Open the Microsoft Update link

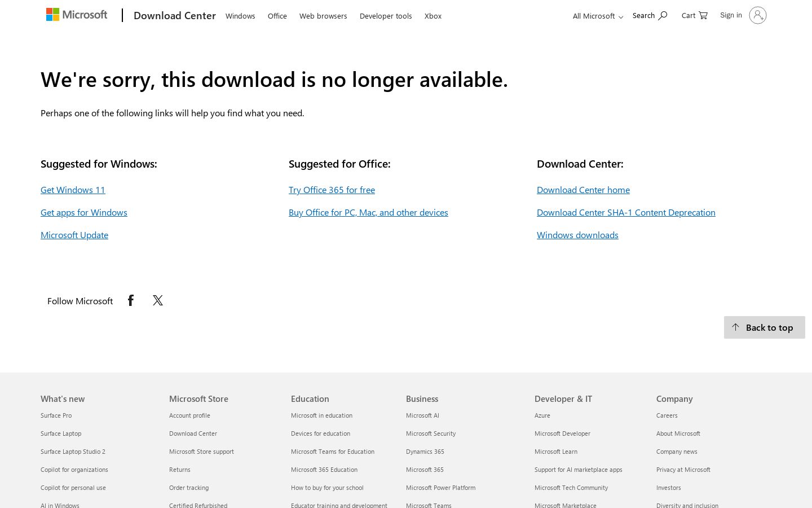coord(74,235)
